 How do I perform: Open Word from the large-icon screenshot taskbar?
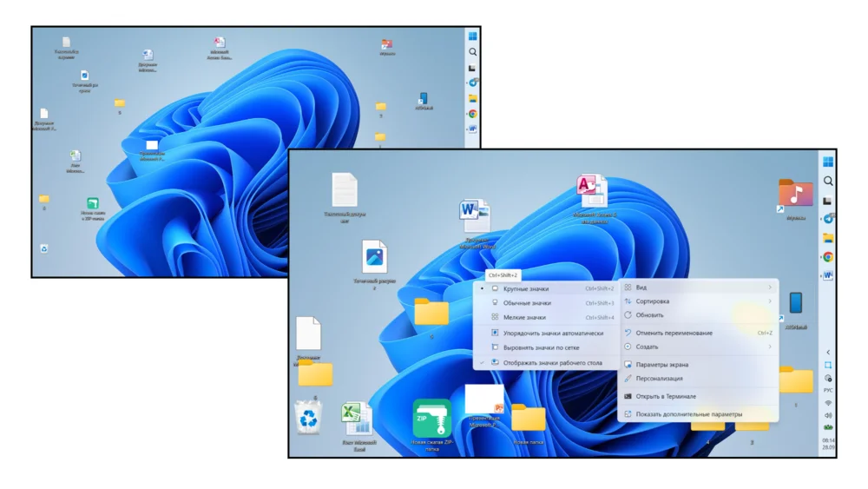(x=828, y=275)
